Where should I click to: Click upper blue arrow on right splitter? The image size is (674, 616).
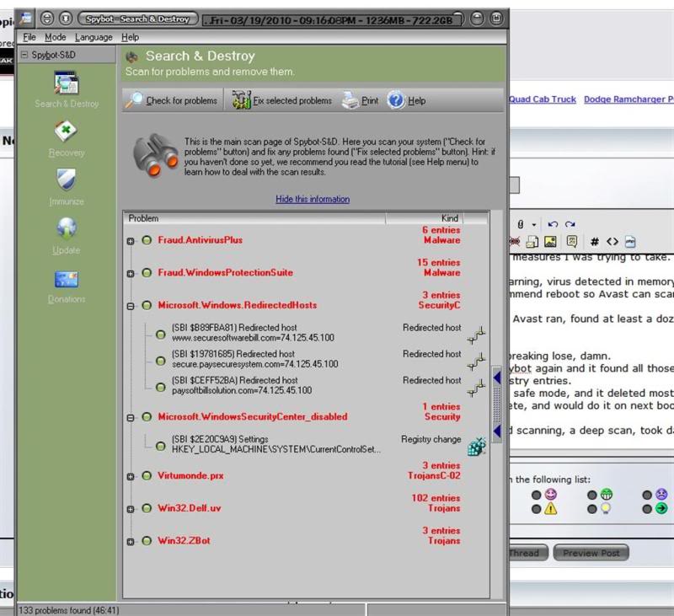497,378
